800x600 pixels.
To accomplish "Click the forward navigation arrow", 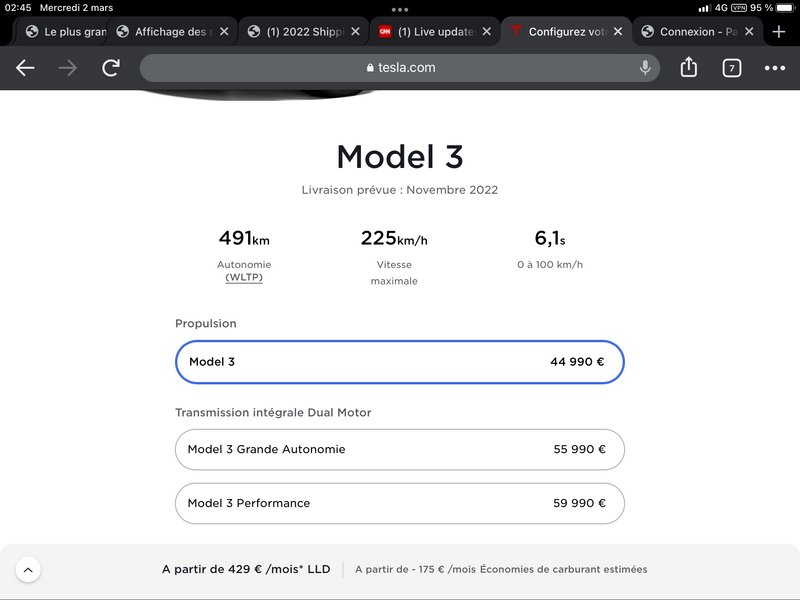I will pos(67,68).
